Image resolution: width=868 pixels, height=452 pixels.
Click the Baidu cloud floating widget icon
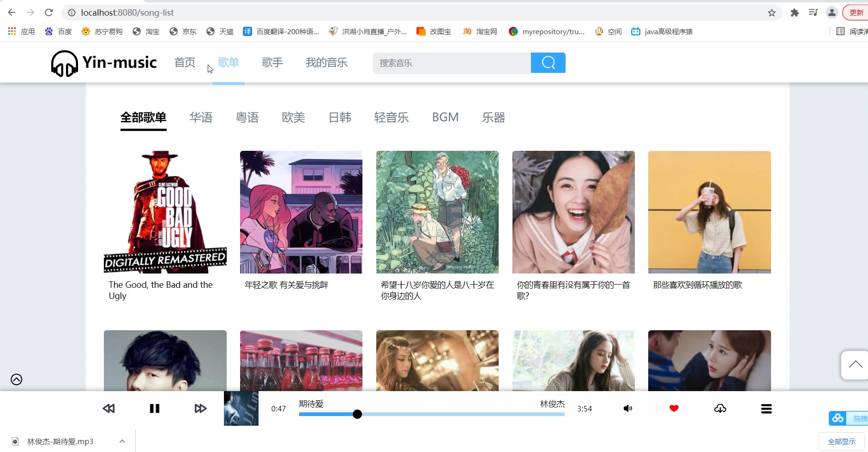point(838,418)
